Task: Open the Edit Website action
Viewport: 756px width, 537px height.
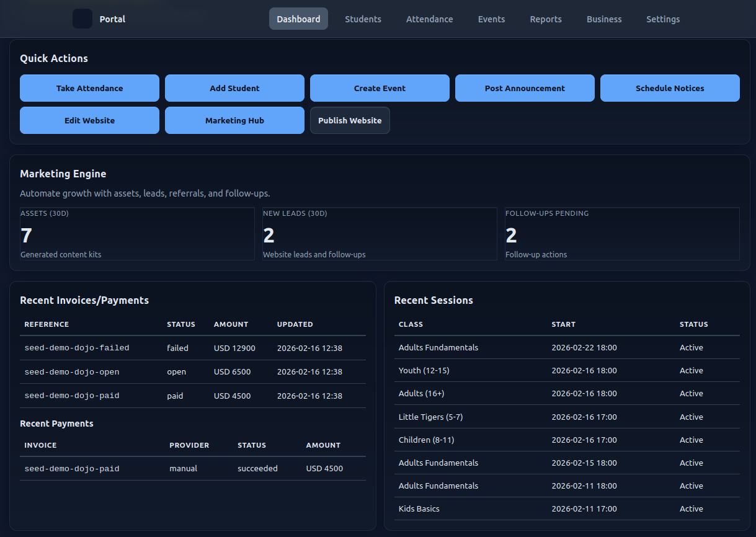Action: [89, 120]
